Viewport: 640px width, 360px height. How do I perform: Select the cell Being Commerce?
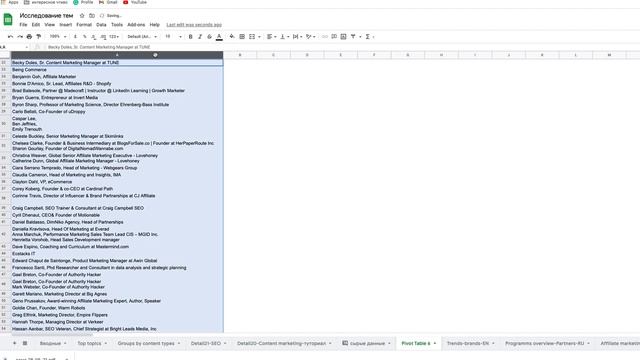[117, 70]
